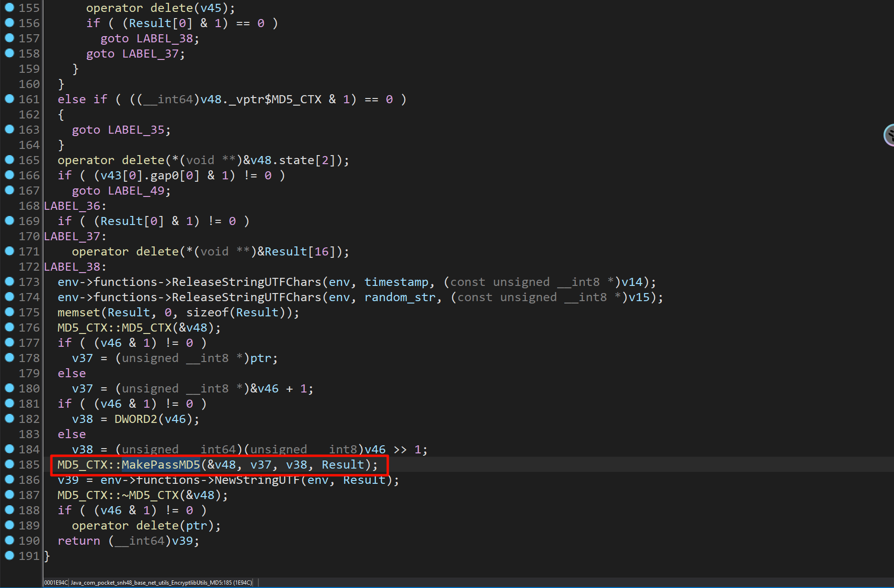Viewport: 894px width, 588px height.
Task: Click the blue marker beside line 190
Action: pyautogui.click(x=9, y=540)
